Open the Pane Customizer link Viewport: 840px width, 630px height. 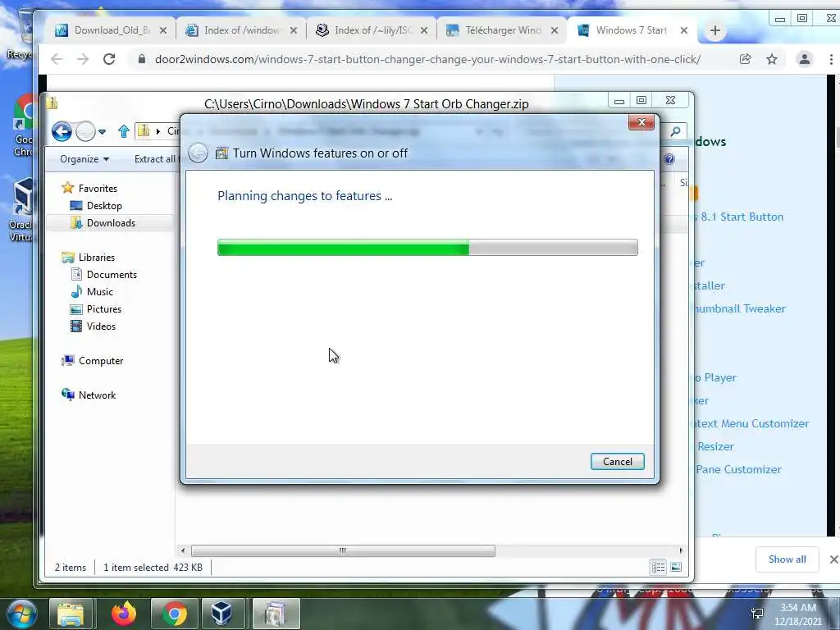738,469
